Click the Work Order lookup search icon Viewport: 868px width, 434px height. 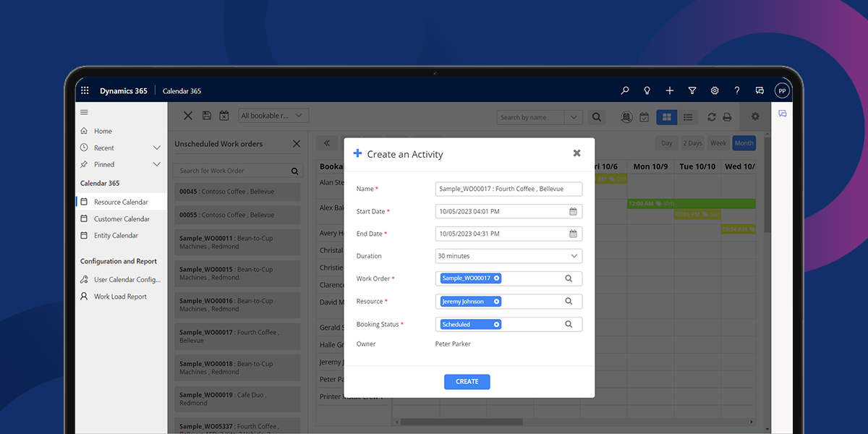coord(569,278)
